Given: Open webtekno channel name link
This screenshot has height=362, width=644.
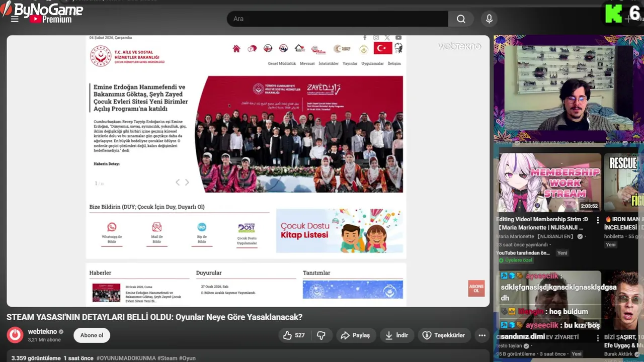Looking at the screenshot, I should click(x=42, y=332).
